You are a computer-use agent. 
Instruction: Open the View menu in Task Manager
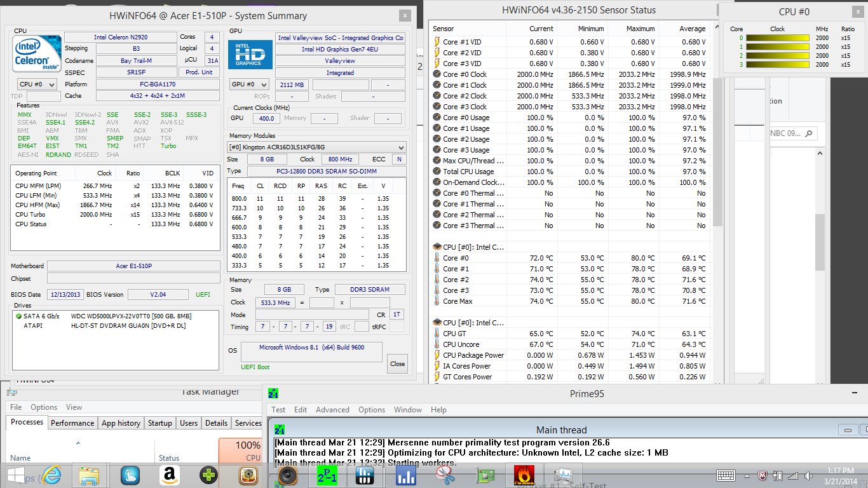74,407
